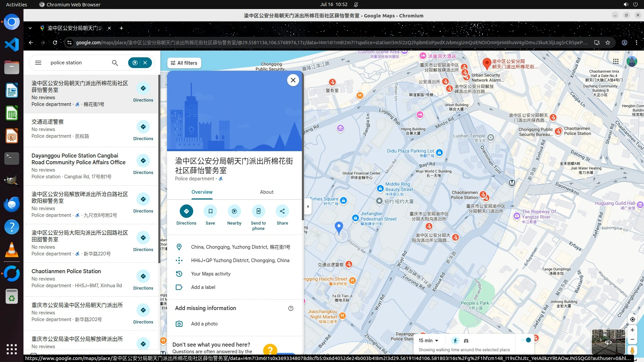Select driving travel mode
Viewport: 644px width, 362px height.
pyautogui.click(x=466, y=341)
